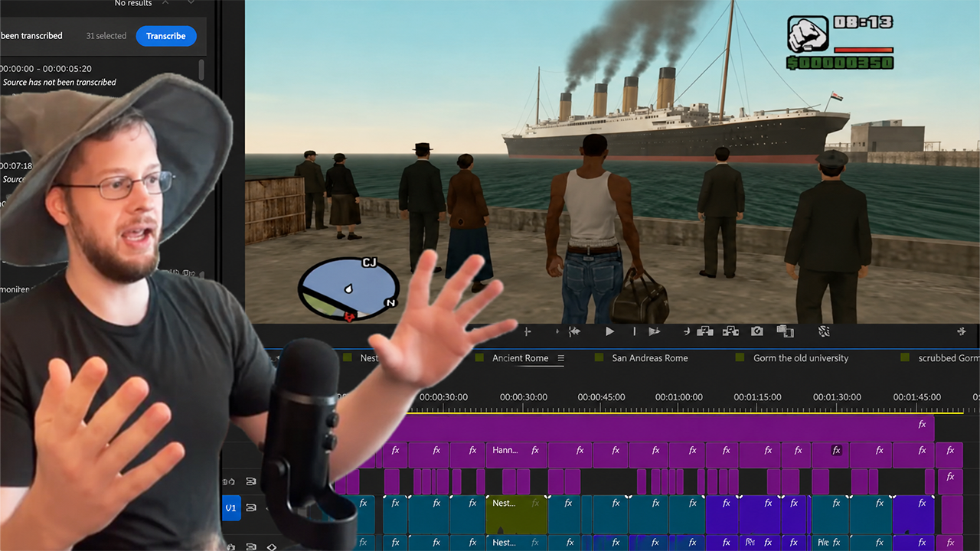Viewport: 980px width, 551px height.
Task: Toggle the V1 source patching button
Action: (231, 507)
